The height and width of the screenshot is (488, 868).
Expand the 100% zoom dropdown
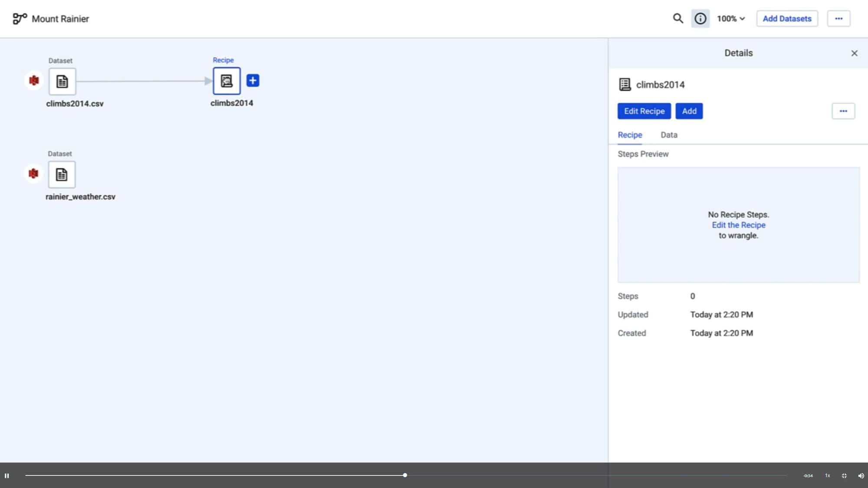click(x=731, y=19)
